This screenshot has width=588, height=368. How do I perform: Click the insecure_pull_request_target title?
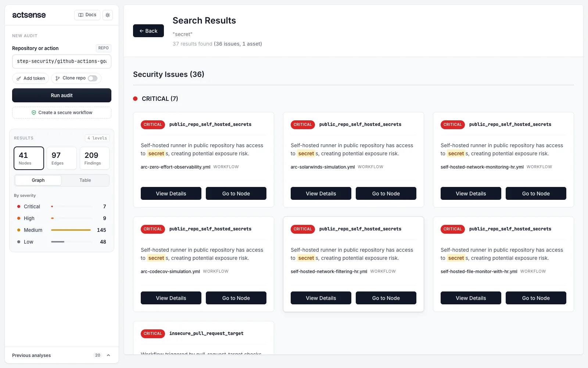click(206, 333)
